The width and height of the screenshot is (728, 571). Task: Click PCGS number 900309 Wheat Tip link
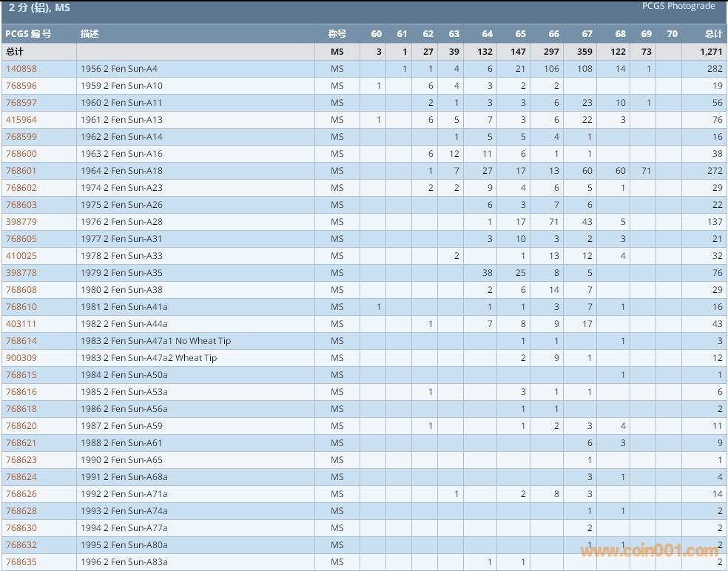(21, 358)
